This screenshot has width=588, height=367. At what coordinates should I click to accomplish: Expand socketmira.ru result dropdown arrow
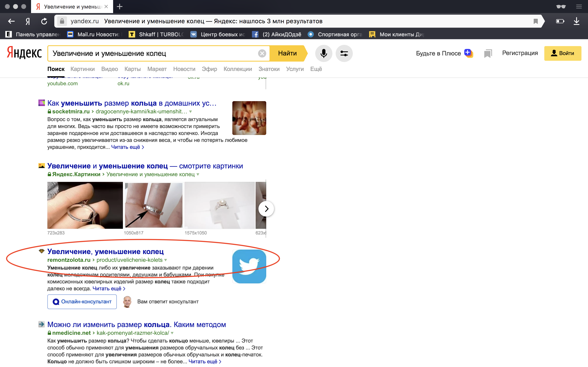(190, 112)
